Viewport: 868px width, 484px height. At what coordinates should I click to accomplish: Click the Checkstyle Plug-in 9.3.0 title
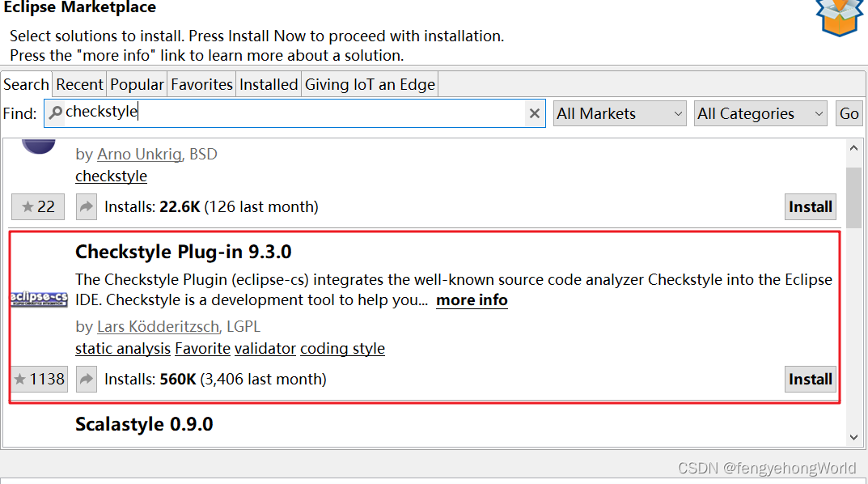click(184, 252)
